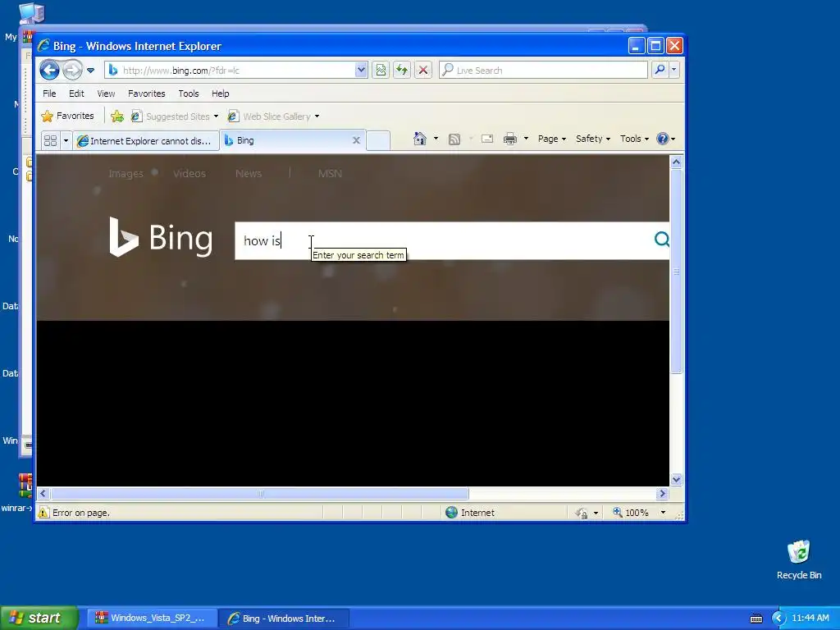840x630 pixels.
Task: Click the Home icon in command bar
Action: [x=420, y=139]
